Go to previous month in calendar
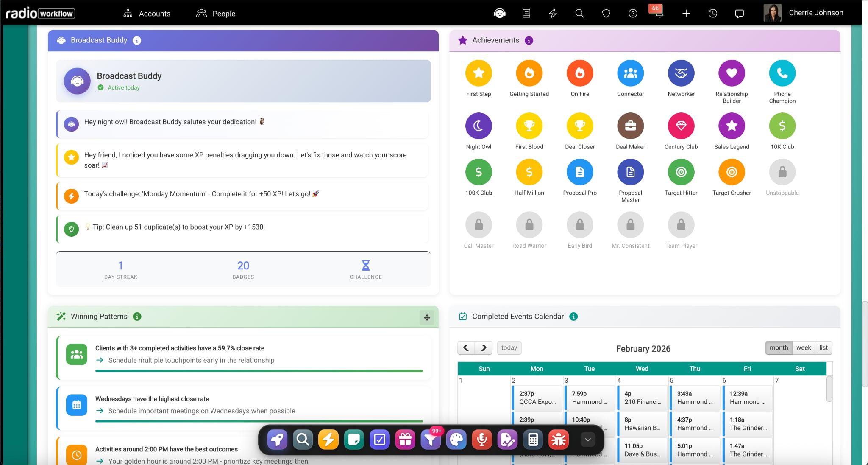 (x=466, y=348)
